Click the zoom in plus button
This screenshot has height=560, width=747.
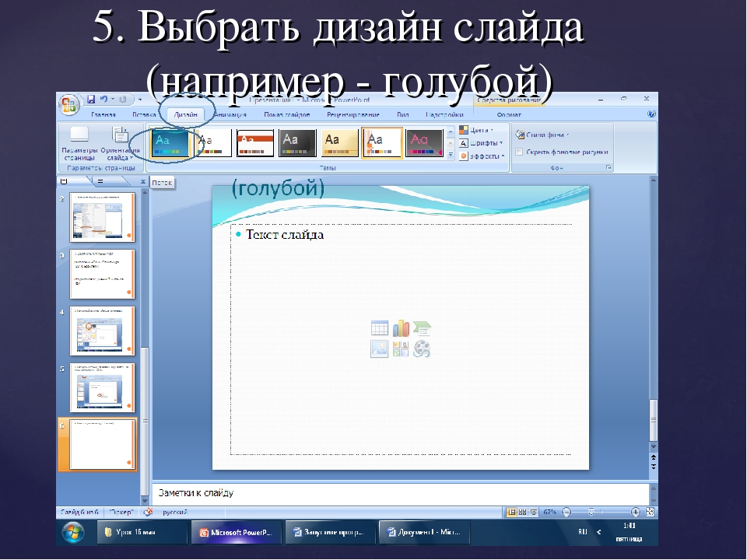point(636,513)
